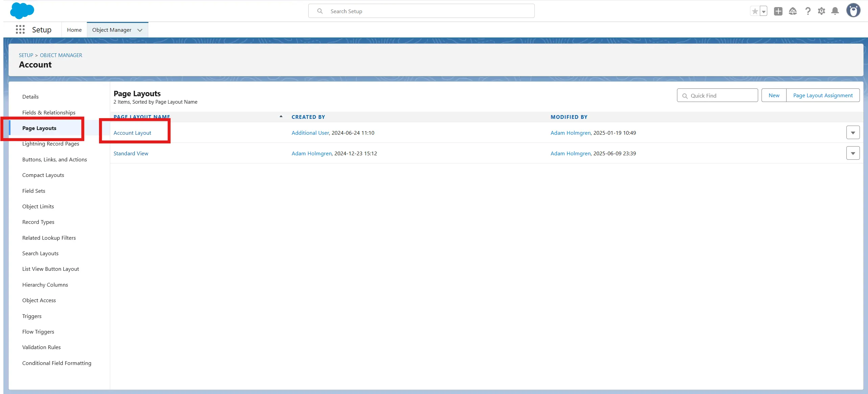Select Fields & Relationships in the sidebar
Screen dimensions: 868x394
(49, 112)
